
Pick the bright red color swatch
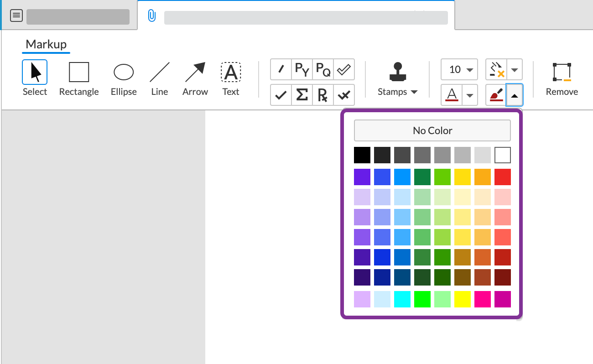(502, 177)
